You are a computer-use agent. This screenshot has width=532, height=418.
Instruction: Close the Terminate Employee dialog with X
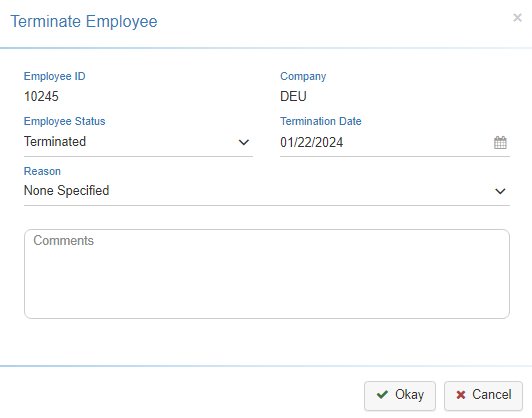point(517,18)
